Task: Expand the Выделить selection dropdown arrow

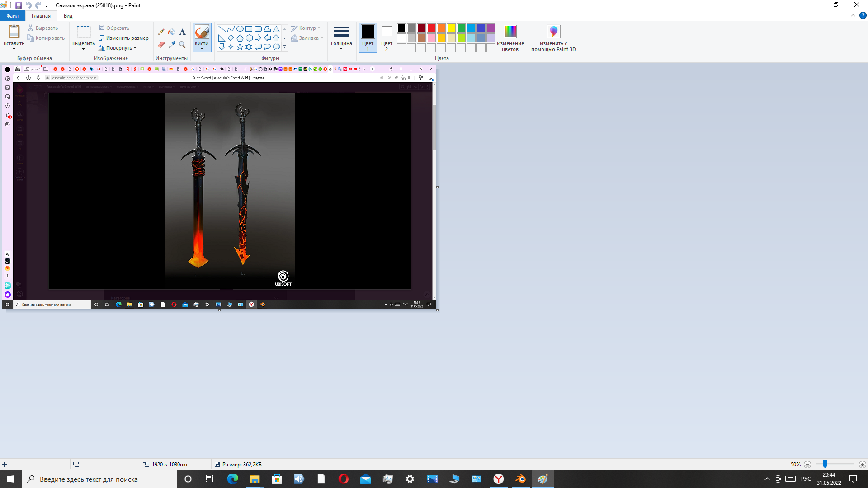Action: click(84, 49)
